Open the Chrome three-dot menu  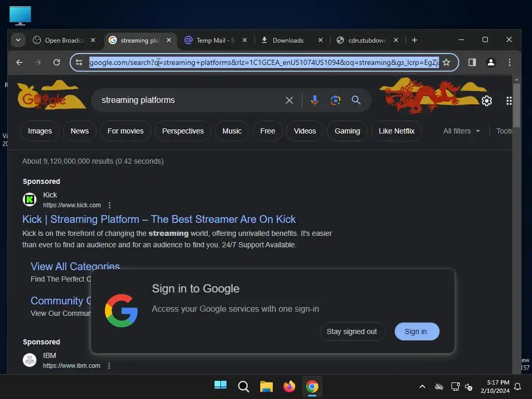509,62
